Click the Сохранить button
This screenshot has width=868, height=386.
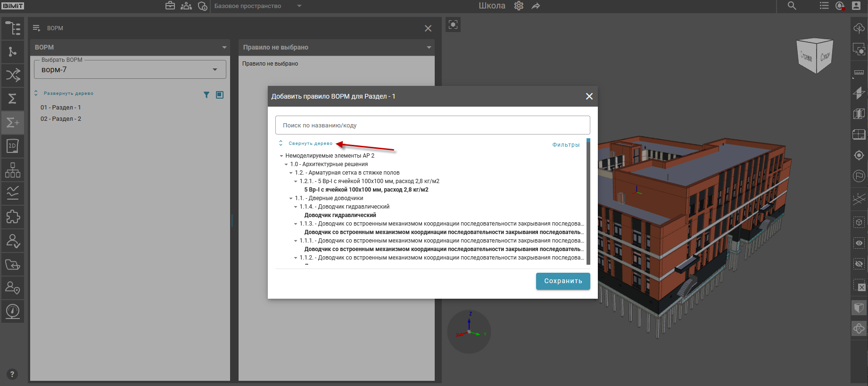[562, 281]
